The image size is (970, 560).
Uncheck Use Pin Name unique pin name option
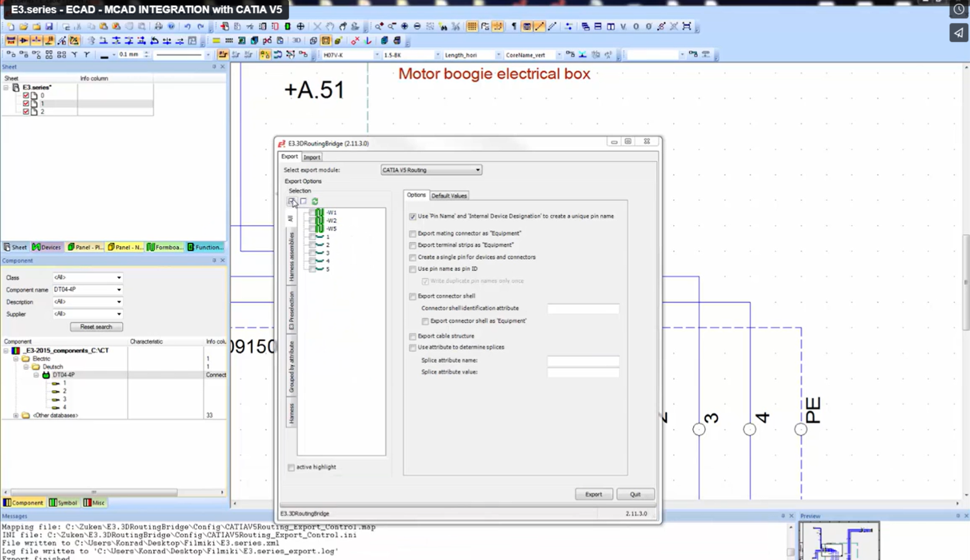(x=413, y=216)
